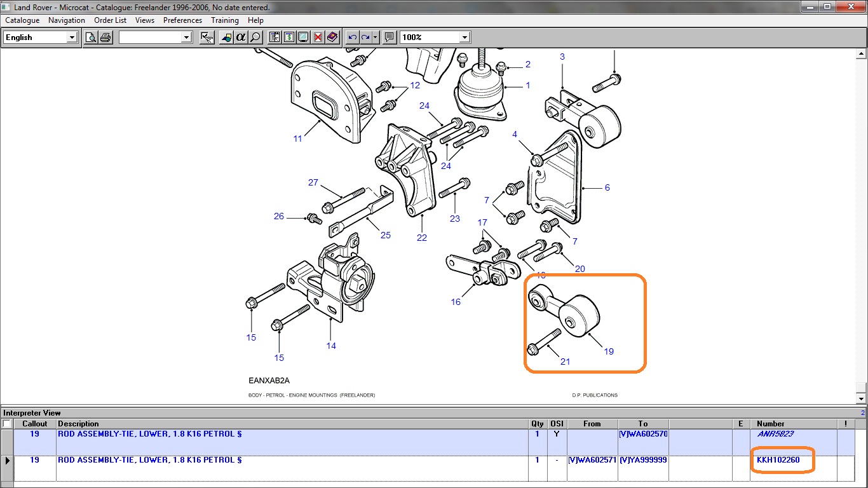The image size is (868, 488).
Task: Expand the arrow beside the redo icon
Action: pos(376,37)
